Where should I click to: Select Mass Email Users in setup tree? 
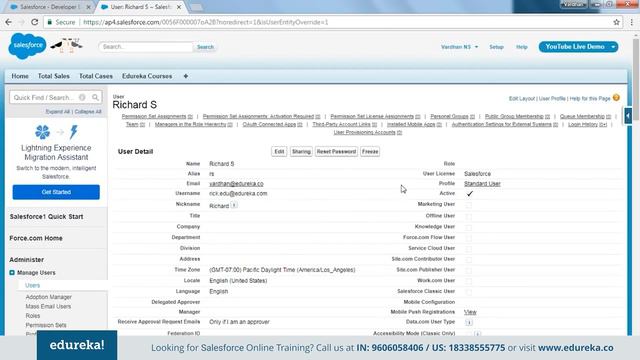[48, 306]
